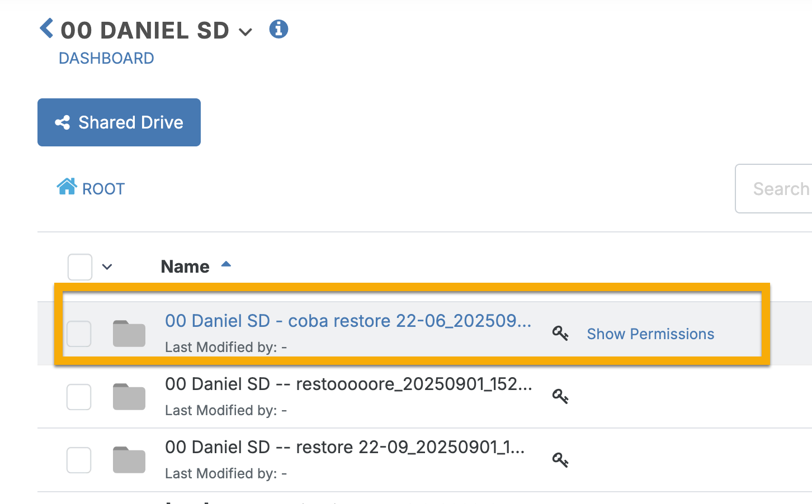
Task: Open Show Permissions link
Action: [x=650, y=334]
